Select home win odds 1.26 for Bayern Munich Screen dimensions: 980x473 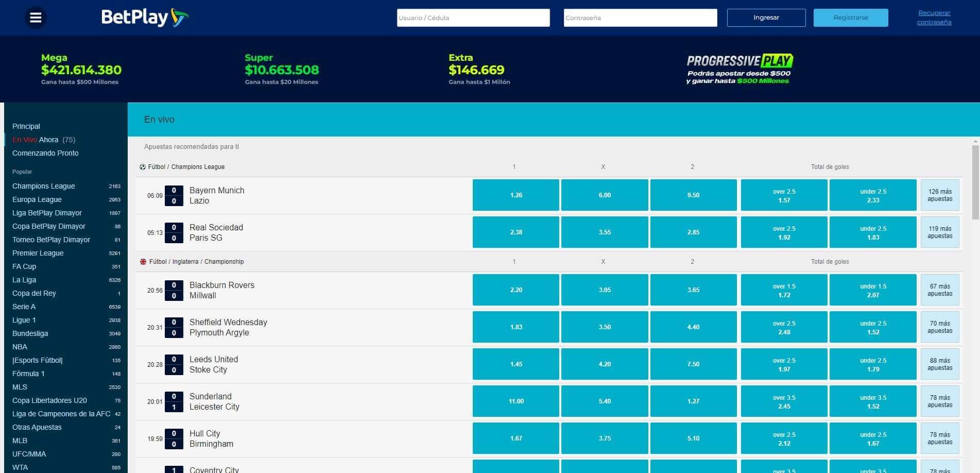515,195
